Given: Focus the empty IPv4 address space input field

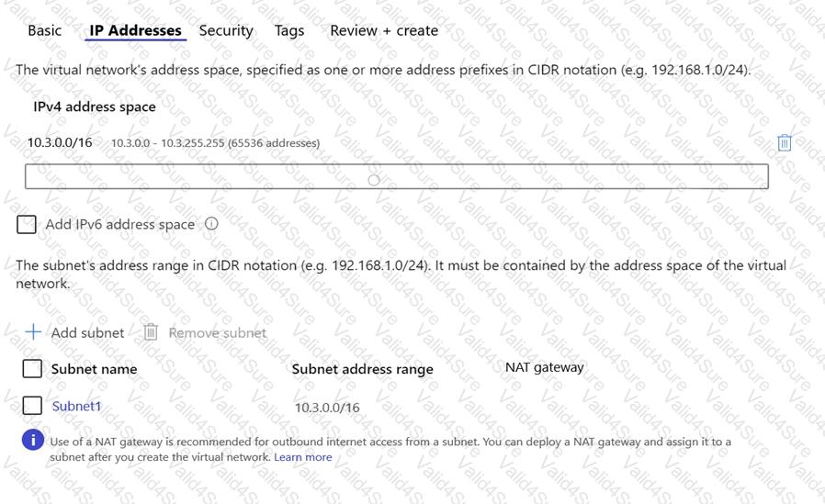Looking at the screenshot, I should [396, 176].
